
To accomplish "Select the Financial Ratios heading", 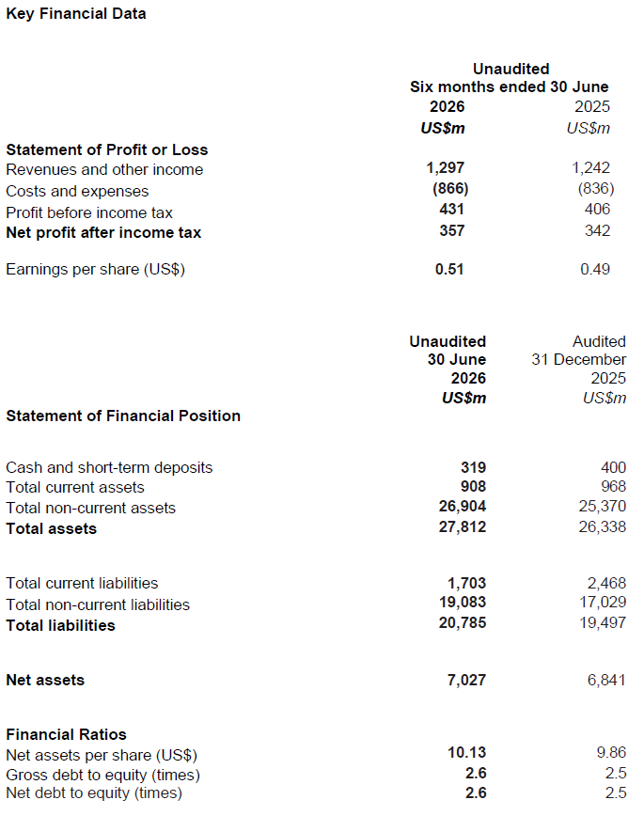I will coord(66,734).
